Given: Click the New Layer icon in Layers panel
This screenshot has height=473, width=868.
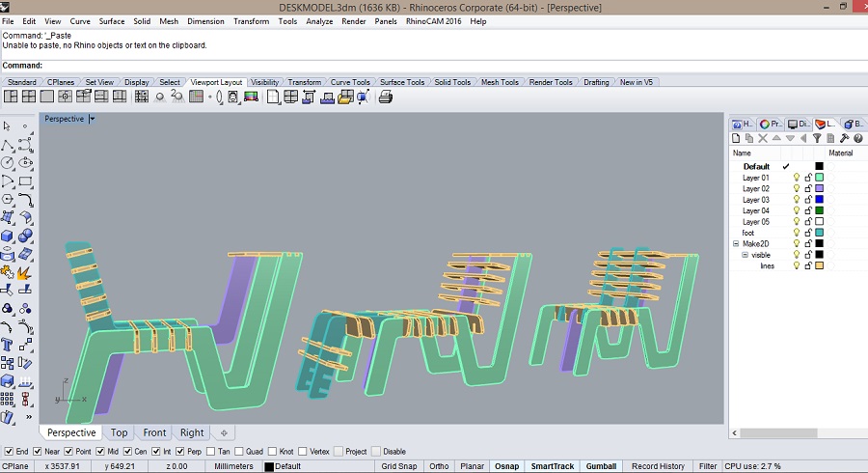Looking at the screenshot, I should [736, 138].
